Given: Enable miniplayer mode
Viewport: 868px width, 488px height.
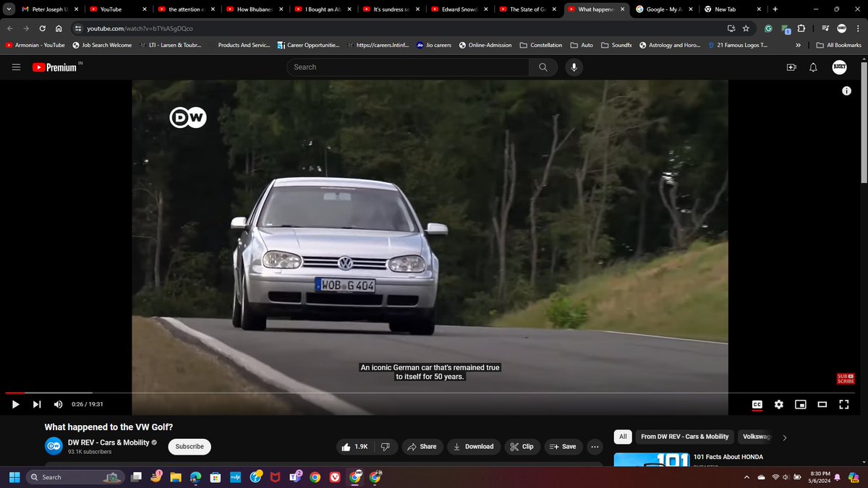Looking at the screenshot, I should pos(800,404).
